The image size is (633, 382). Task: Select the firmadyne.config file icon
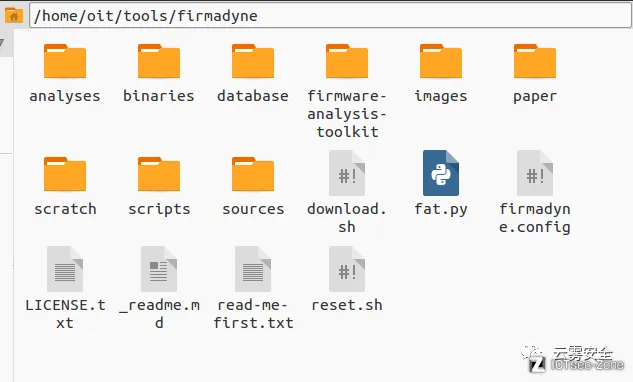click(535, 173)
